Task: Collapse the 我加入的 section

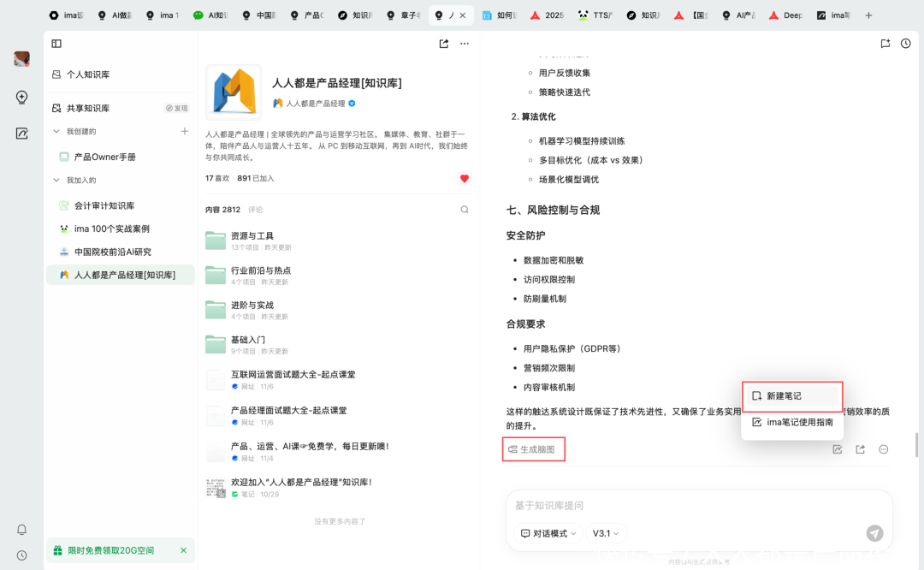Action: point(57,181)
